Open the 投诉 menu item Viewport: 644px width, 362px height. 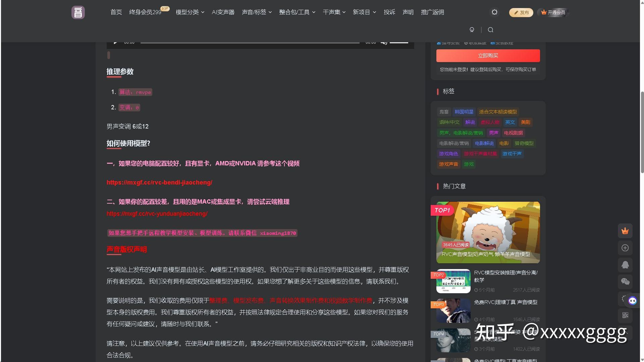[x=389, y=12]
